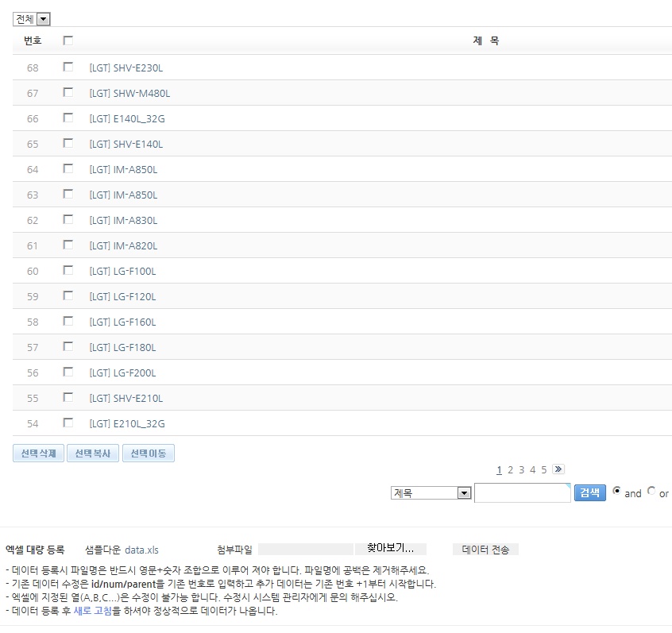Go to page 4 in pagination
Viewport: 672px width, 633px height.
pos(533,469)
